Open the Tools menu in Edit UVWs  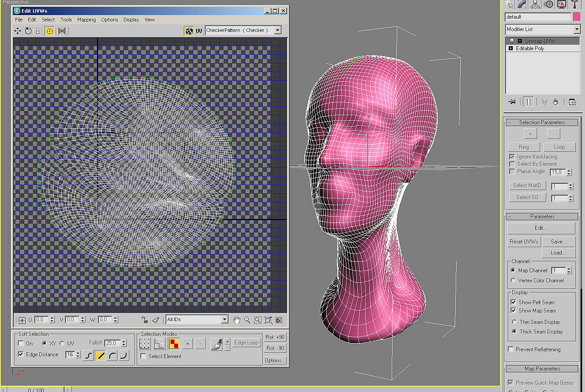(x=66, y=20)
